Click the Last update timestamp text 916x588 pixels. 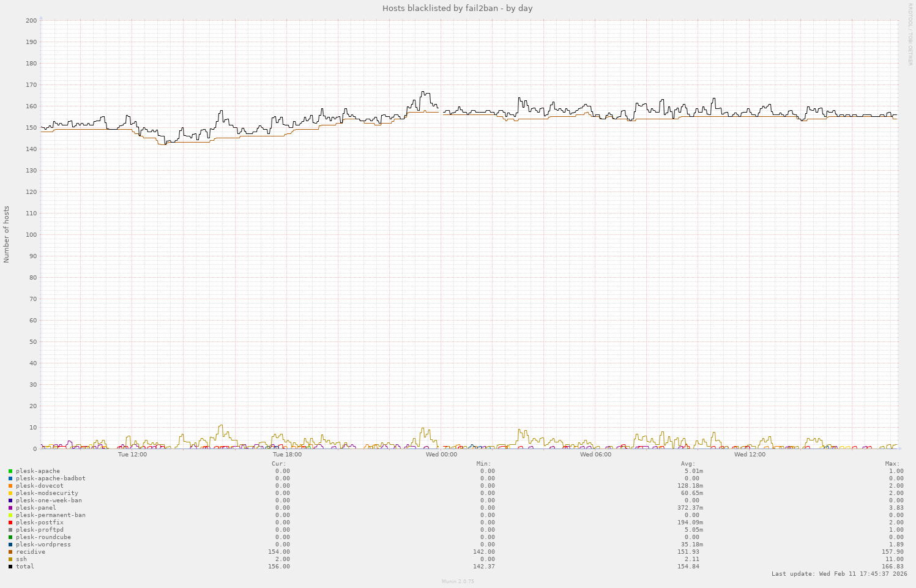[x=839, y=574]
